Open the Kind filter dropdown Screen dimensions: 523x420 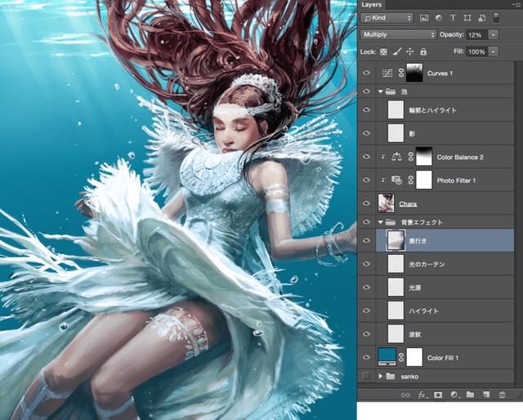click(x=387, y=18)
